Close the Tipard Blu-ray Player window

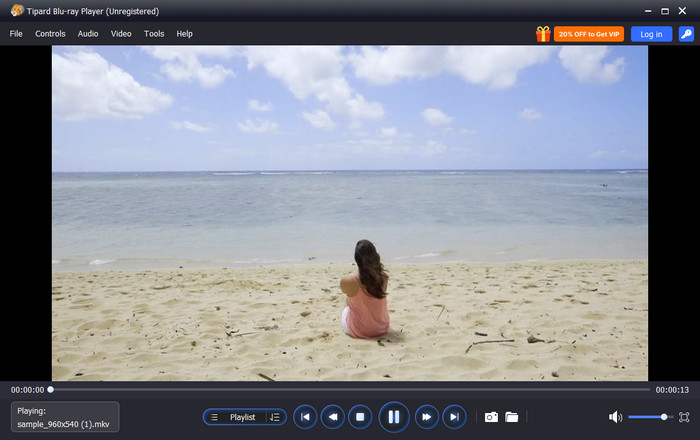tap(682, 11)
